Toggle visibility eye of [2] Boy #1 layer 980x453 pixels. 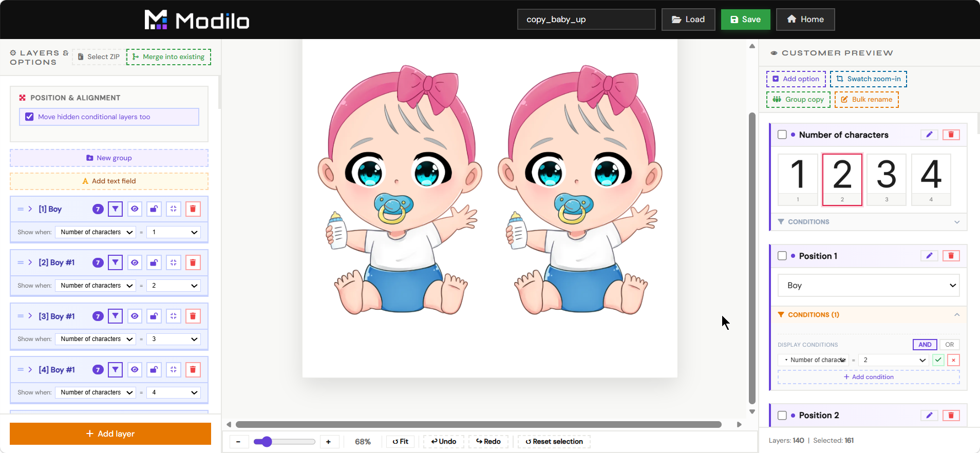tap(135, 262)
